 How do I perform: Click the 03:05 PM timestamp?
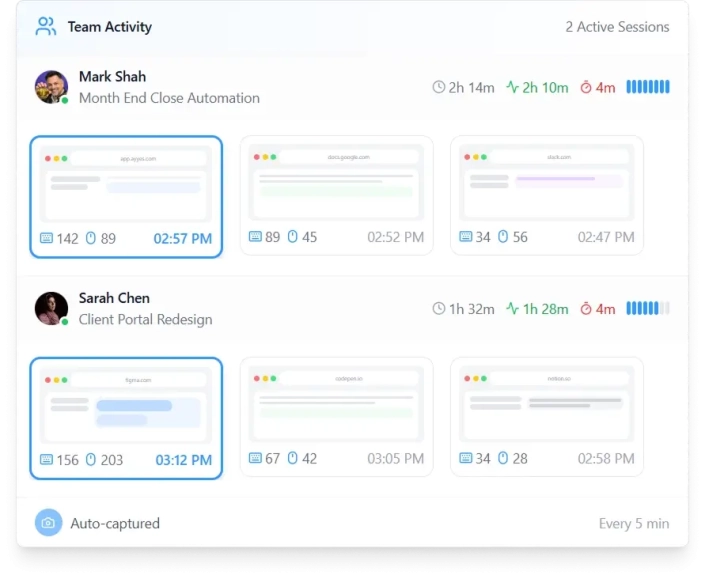396,459
